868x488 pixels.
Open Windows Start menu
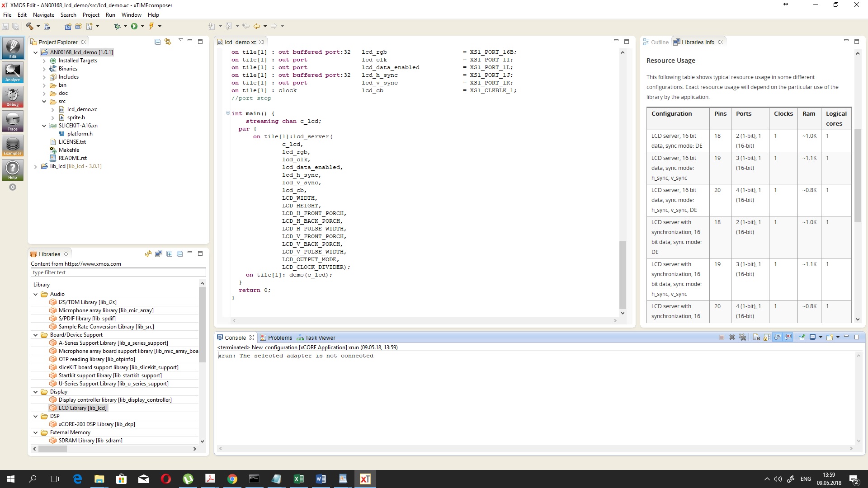click(11, 479)
